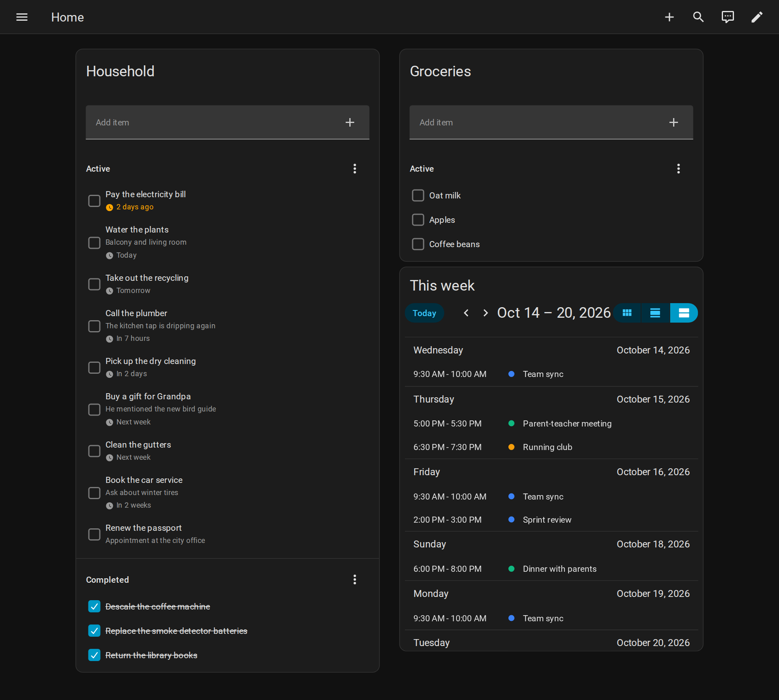Open search in the header
779x700 pixels.
(x=699, y=17)
